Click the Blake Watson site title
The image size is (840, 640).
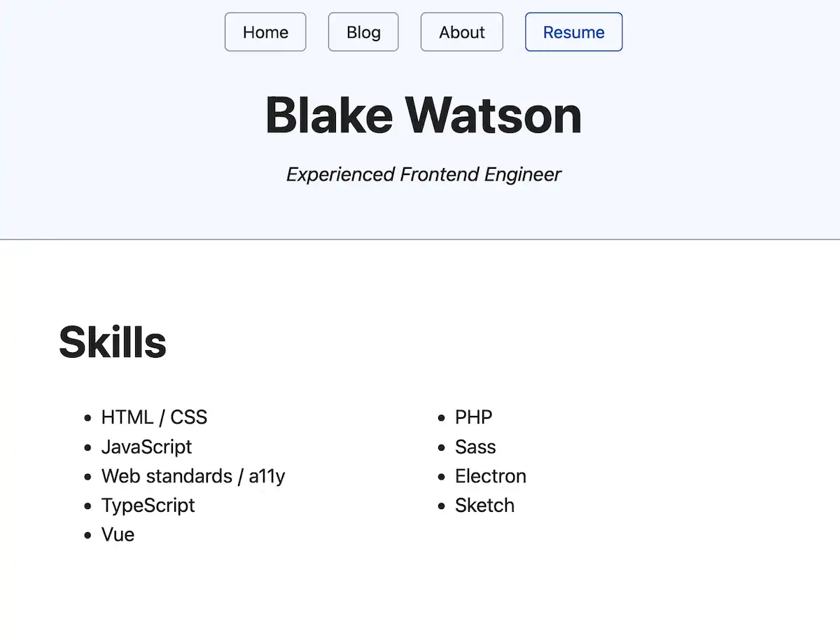click(x=423, y=114)
